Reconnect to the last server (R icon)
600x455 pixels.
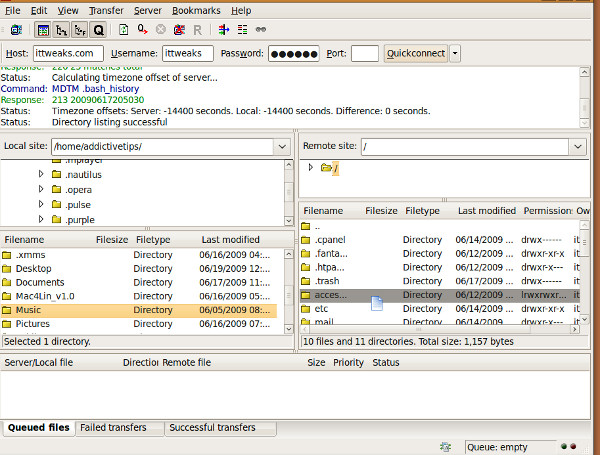coord(197,30)
